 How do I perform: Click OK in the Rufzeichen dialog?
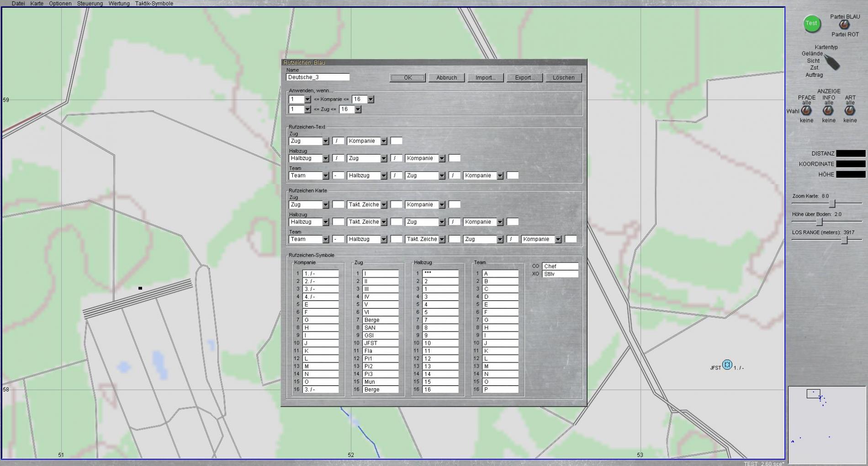[x=408, y=78]
